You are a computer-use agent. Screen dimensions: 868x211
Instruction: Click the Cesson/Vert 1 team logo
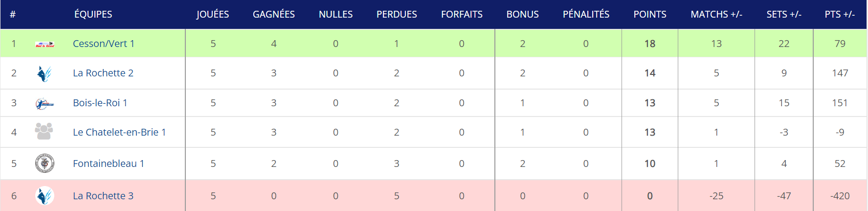45,44
